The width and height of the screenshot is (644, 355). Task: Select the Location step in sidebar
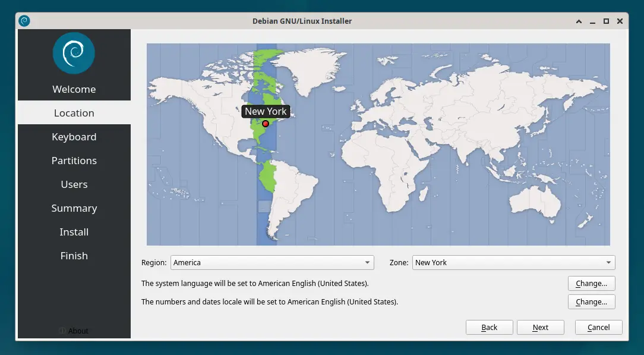tap(74, 113)
